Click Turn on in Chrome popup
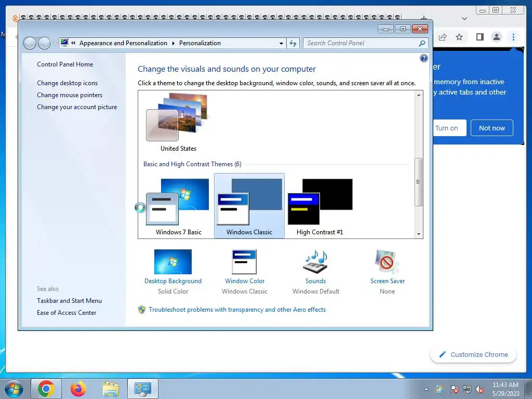 pyautogui.click(x=449, y=128)
